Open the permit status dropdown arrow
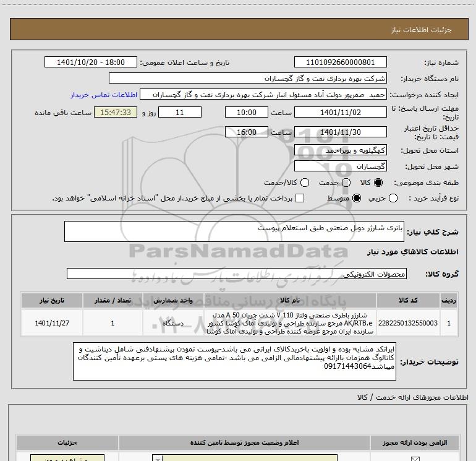The width and height of the screenshot is (476, 461). tap(158, 459)
